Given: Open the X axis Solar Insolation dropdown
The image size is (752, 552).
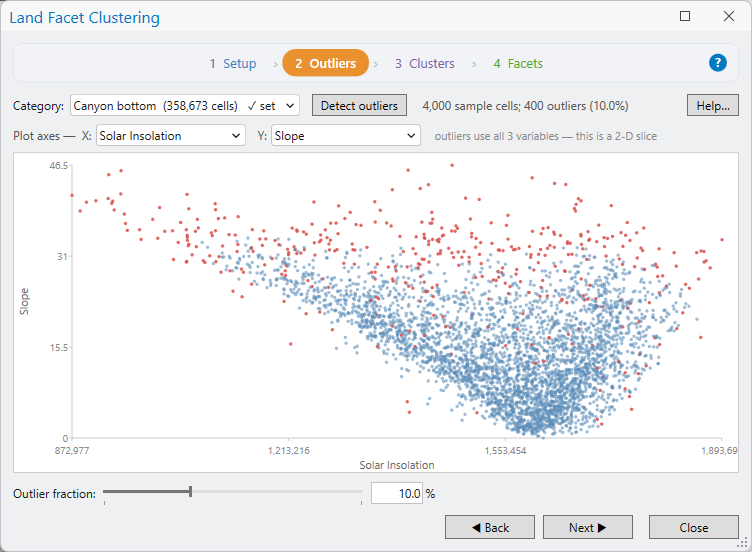Looking at the screenshot, I should coord(171,136).
